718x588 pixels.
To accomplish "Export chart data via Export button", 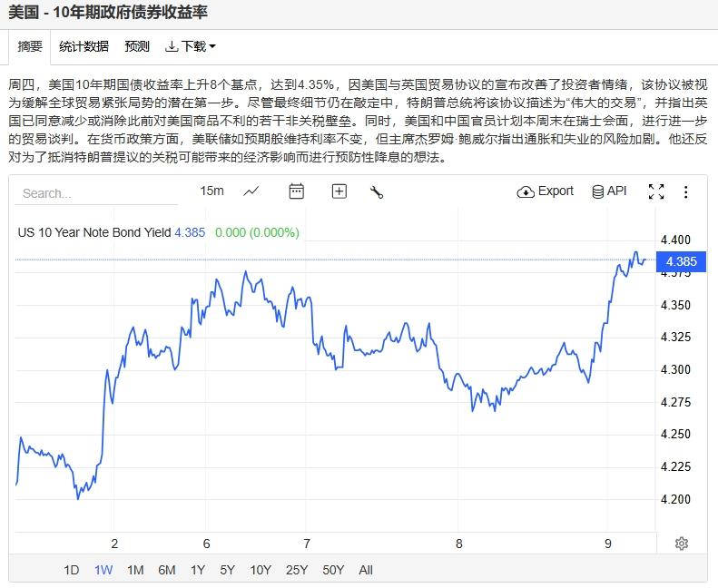I will coord(546,191).
